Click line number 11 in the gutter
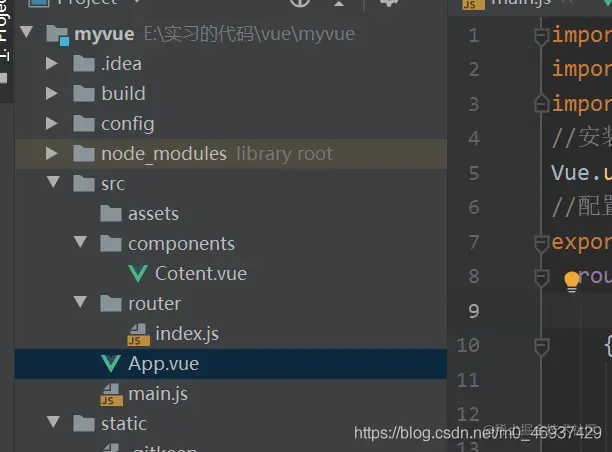 pos(468,381)
